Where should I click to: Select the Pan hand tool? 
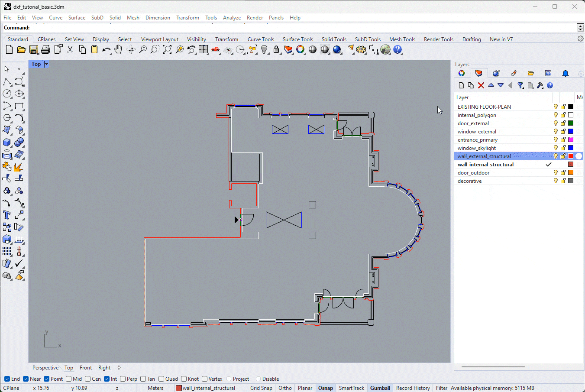click(118, 50)
